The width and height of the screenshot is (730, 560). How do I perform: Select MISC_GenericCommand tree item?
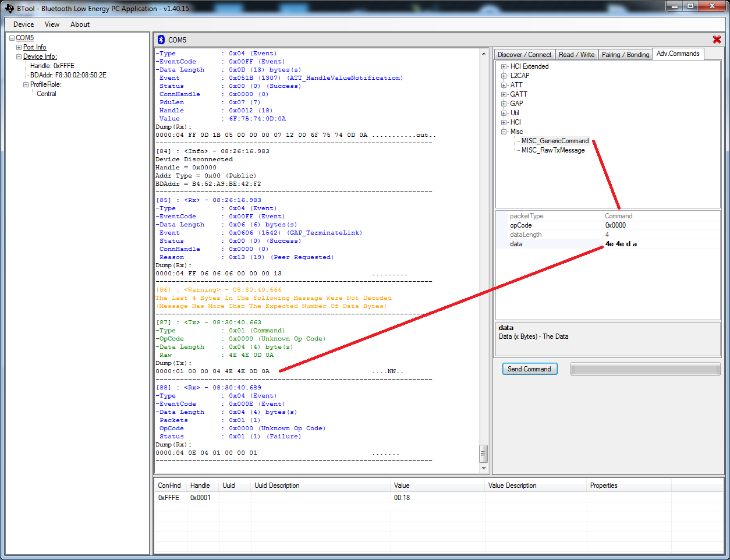coord(555,141)
